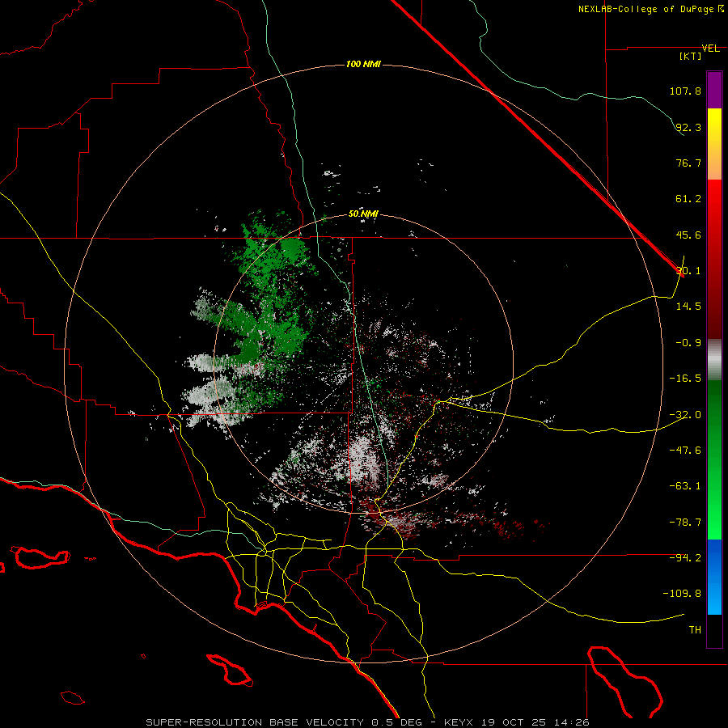Click the -109.8 velocity scale value
The image size is (728, 728).
click(682, 594)
